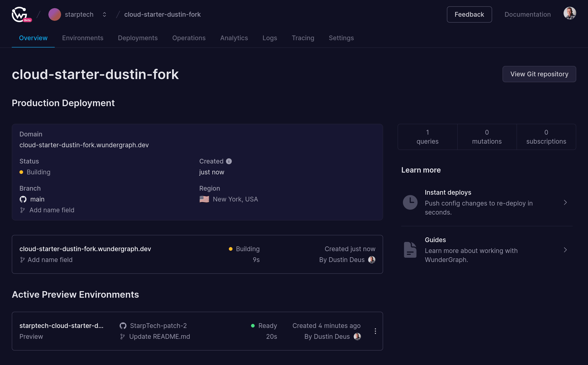Switch to the Tracing tab
Image resolution: width=588 pixels, height=365 pixels.
pyautogui.click(x=303, y=38)
